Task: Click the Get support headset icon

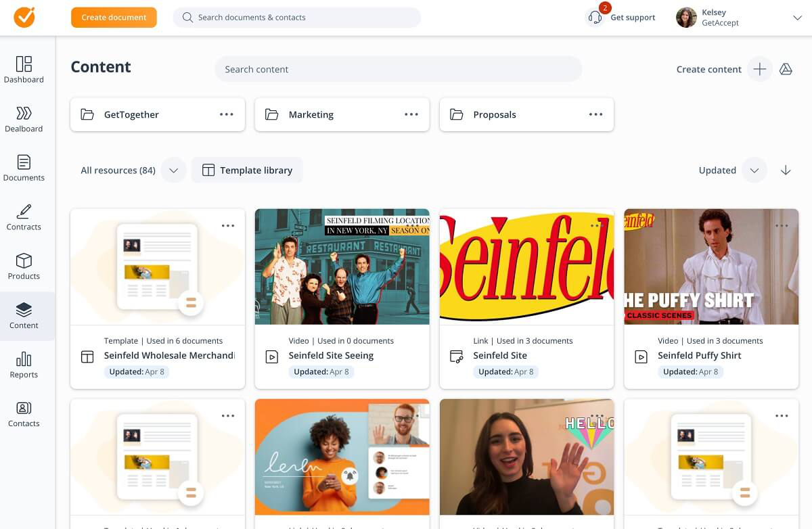Action: pyautogui.click(x=595, y=18)
